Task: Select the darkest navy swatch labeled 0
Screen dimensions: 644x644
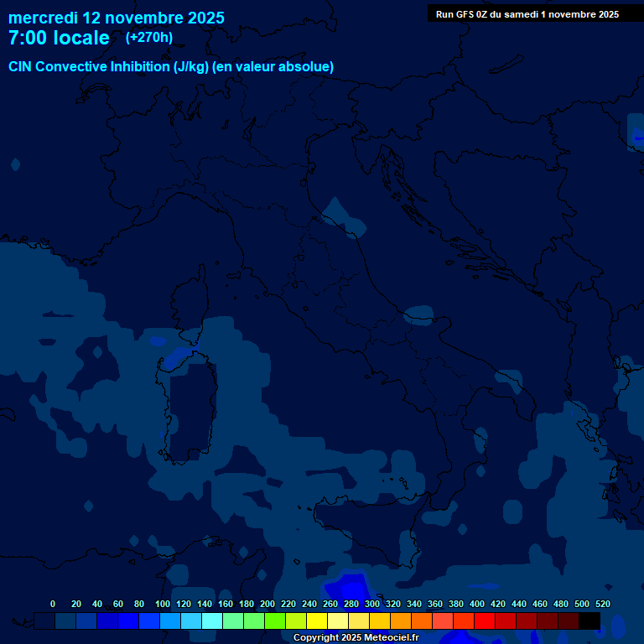Action: pos(44,621)
